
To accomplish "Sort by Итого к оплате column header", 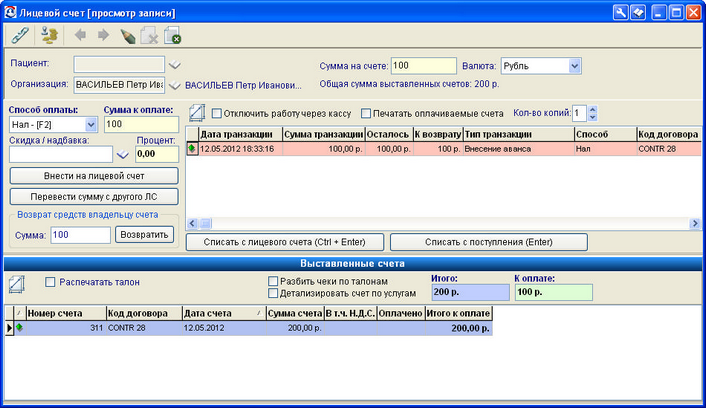I will coord(458,313).
